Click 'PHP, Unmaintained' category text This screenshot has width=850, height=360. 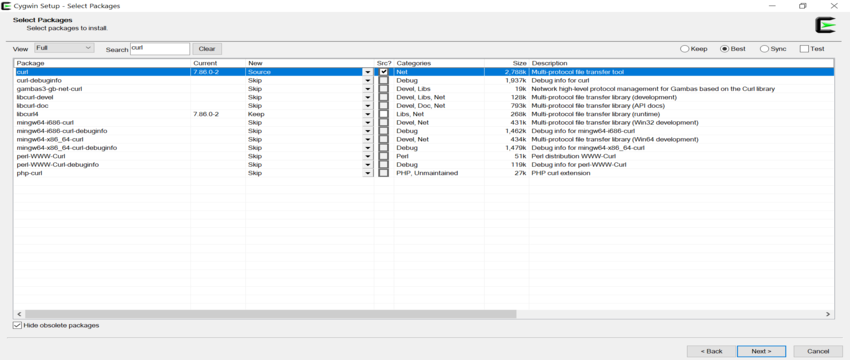(427, 173)
